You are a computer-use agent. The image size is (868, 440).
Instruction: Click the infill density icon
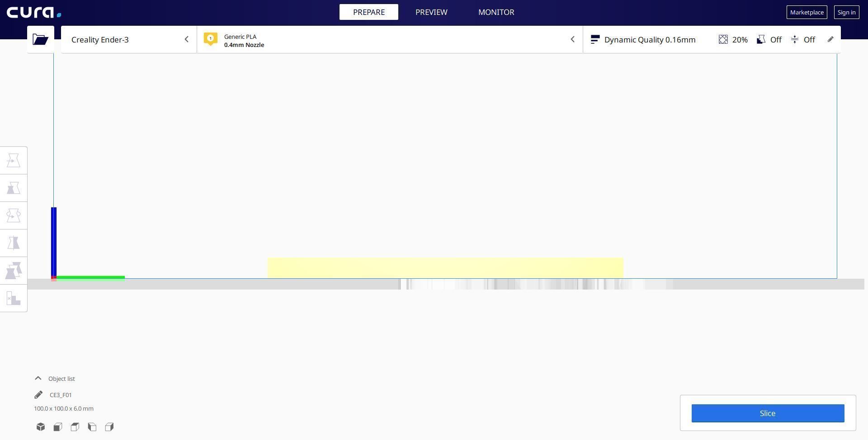point(723,39)
